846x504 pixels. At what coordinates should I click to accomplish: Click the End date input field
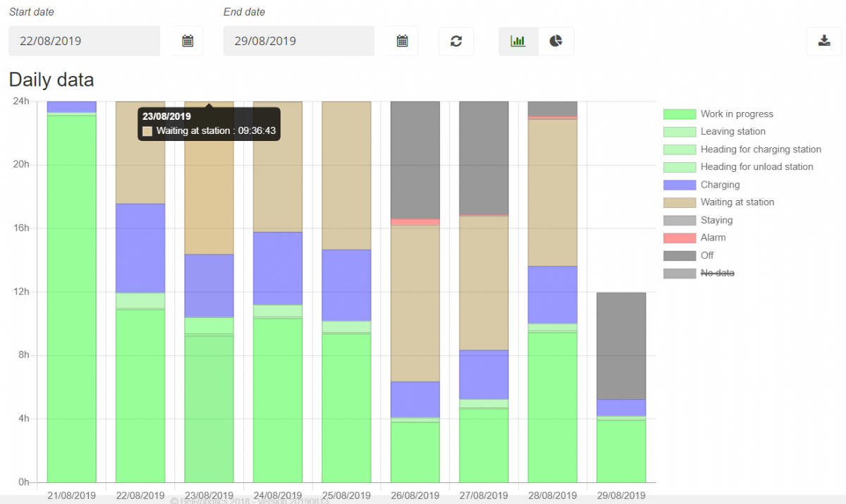tap(299, 41)
